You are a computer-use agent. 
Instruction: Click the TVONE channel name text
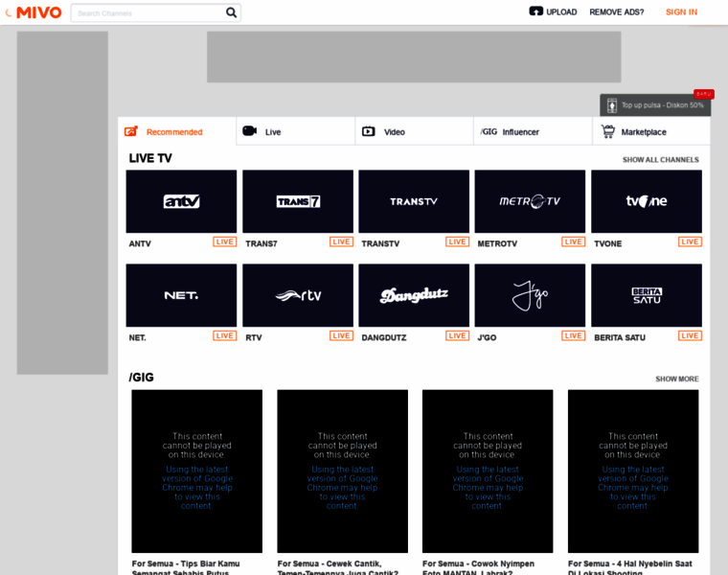(x=607, y=243)
